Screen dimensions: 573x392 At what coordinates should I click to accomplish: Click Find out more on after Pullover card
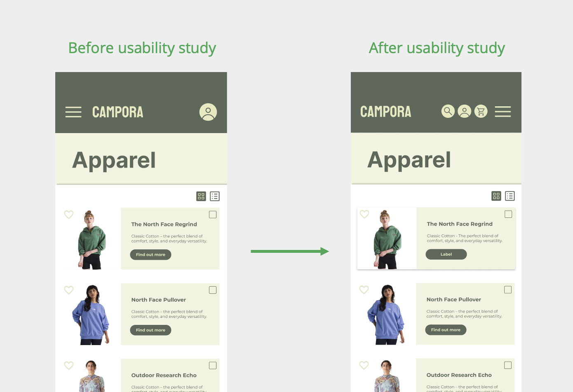click(446, 330)
